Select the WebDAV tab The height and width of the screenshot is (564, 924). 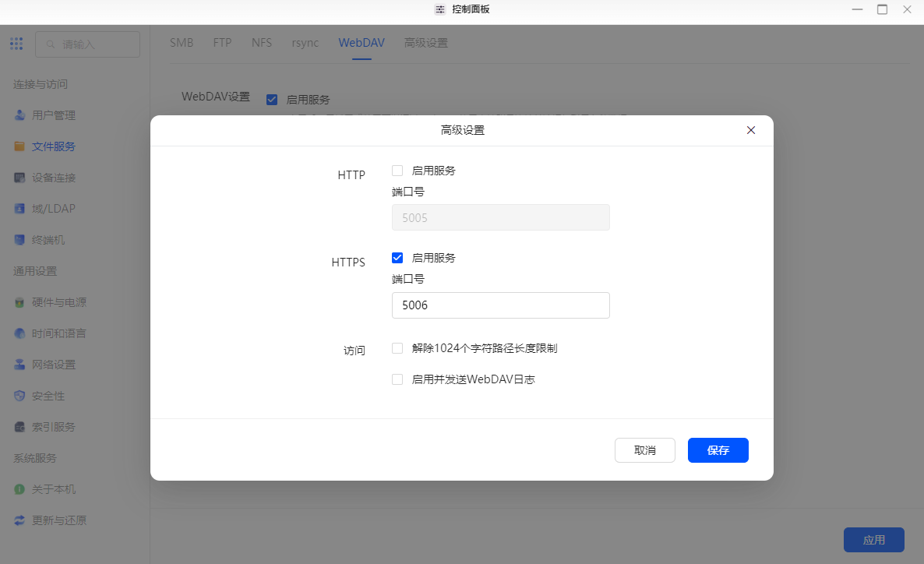[x=361, y=42]
